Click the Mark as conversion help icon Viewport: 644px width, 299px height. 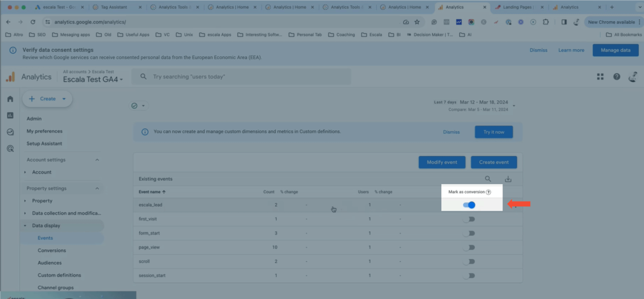pos(488,192)
